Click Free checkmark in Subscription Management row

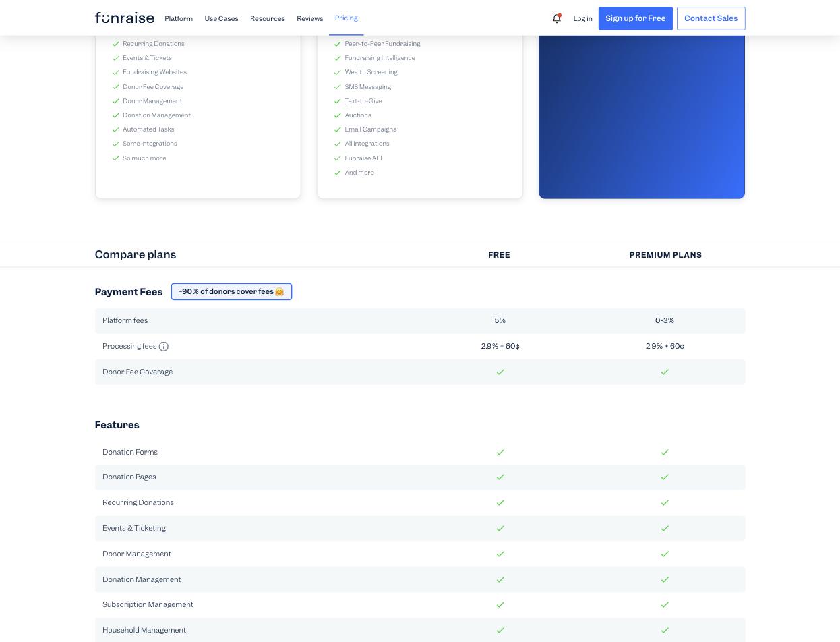[x=500, y=604]
